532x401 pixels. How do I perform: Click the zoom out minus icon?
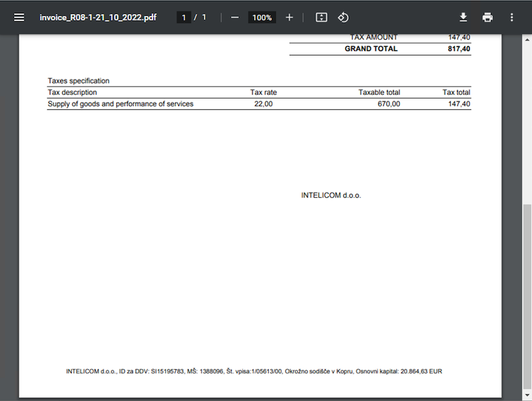pos(235,17)
